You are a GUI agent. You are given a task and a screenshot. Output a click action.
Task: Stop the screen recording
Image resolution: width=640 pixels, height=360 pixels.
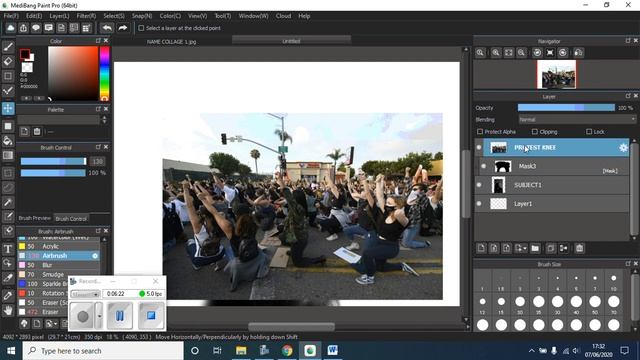[x=151, y=315]
